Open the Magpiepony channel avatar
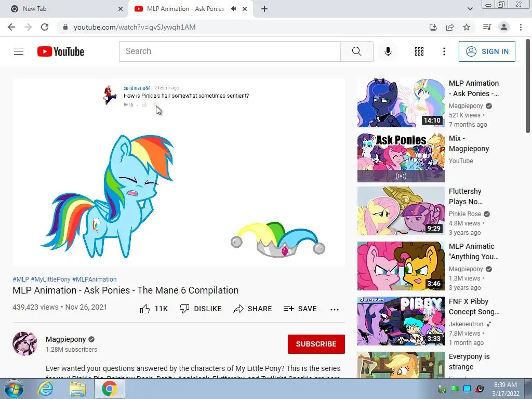The height and width of the screenshot is (399, 532). click(x=25, y=344)
